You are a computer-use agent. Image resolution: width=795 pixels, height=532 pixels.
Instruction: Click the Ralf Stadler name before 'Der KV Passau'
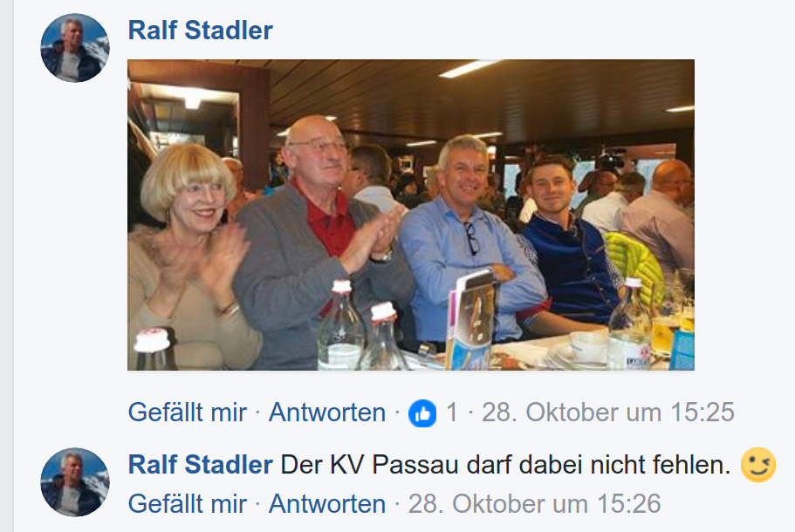point(200,465)
